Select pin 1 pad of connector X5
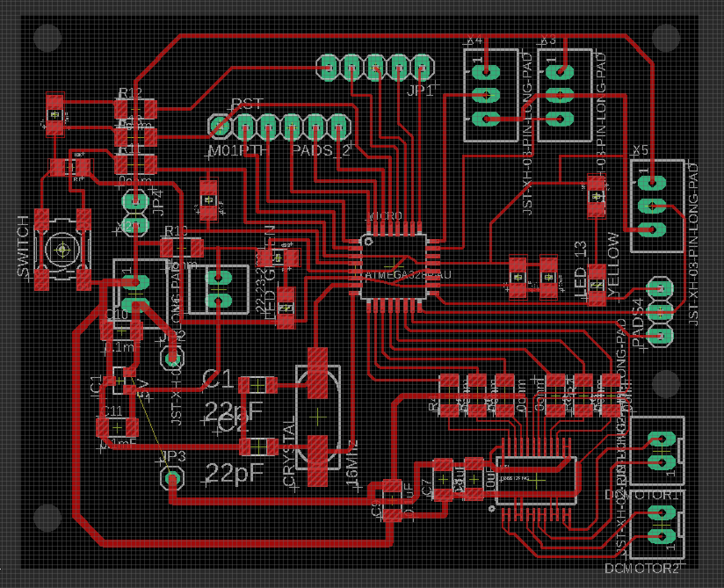Image resolution: width=724 pixels, height=588 pixels. 652,182
